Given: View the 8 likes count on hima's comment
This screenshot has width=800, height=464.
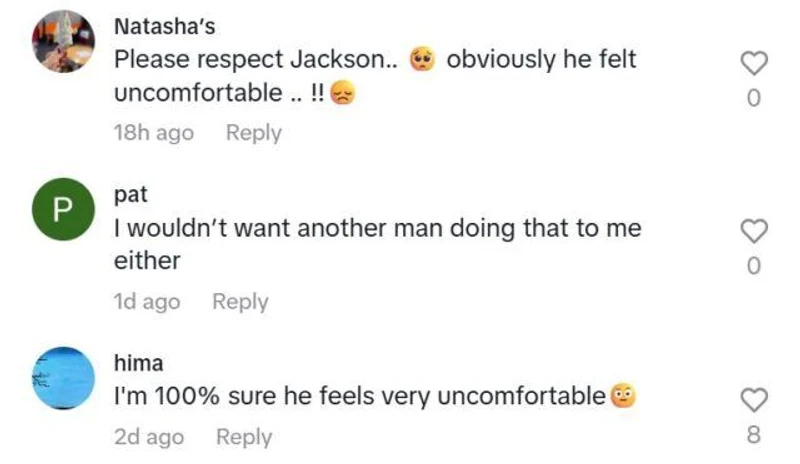Looking at the screenshot, I should (754, 435).
